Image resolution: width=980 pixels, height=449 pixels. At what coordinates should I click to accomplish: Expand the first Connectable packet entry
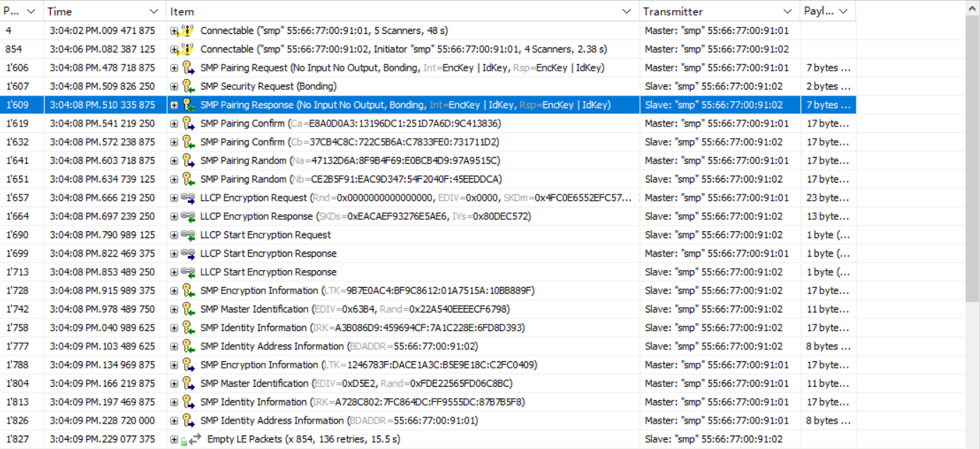[x=174, y=30]
